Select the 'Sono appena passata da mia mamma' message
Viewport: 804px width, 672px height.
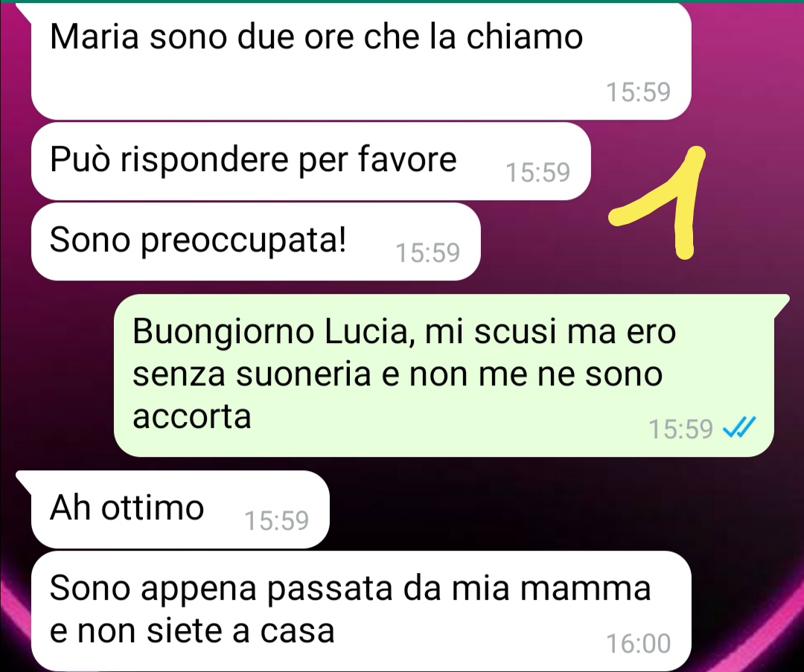pos(361,611)
